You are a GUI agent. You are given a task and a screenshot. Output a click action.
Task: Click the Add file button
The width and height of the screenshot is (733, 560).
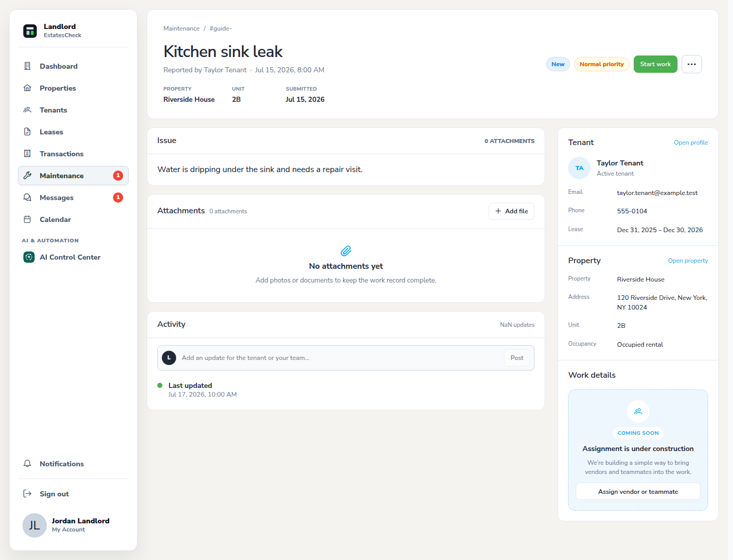point(512,211)
